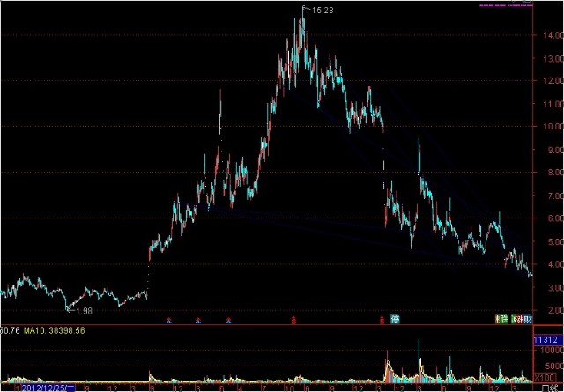Image resolution: width=564 pixels, height=392 pixels.
Task: Click the red marker beside the cyan icon
Action: click(382, 319)
